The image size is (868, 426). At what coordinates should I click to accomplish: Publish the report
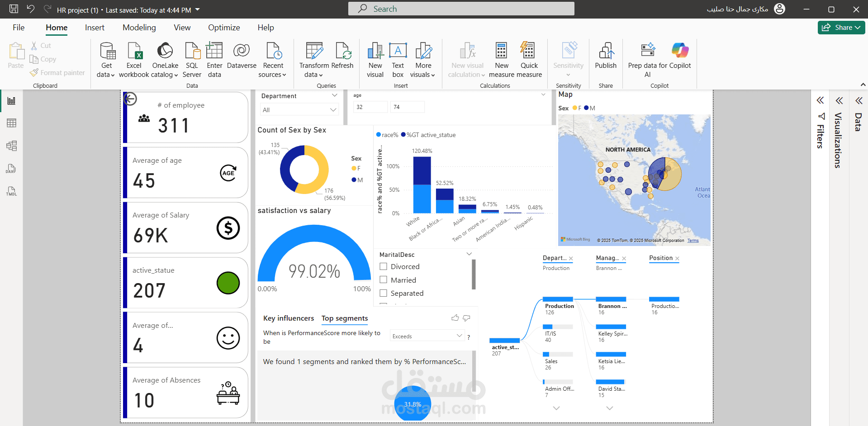pos(606,57)
